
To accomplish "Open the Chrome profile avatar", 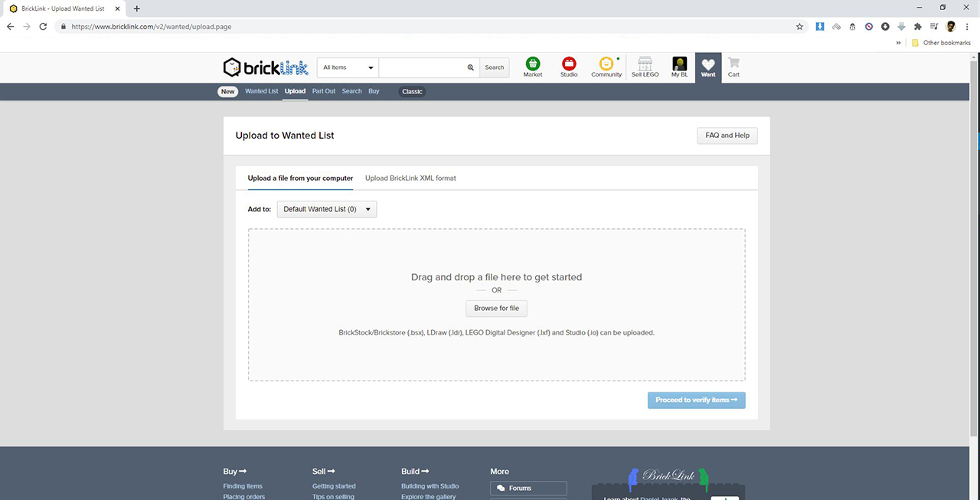I will pos(951,26).
